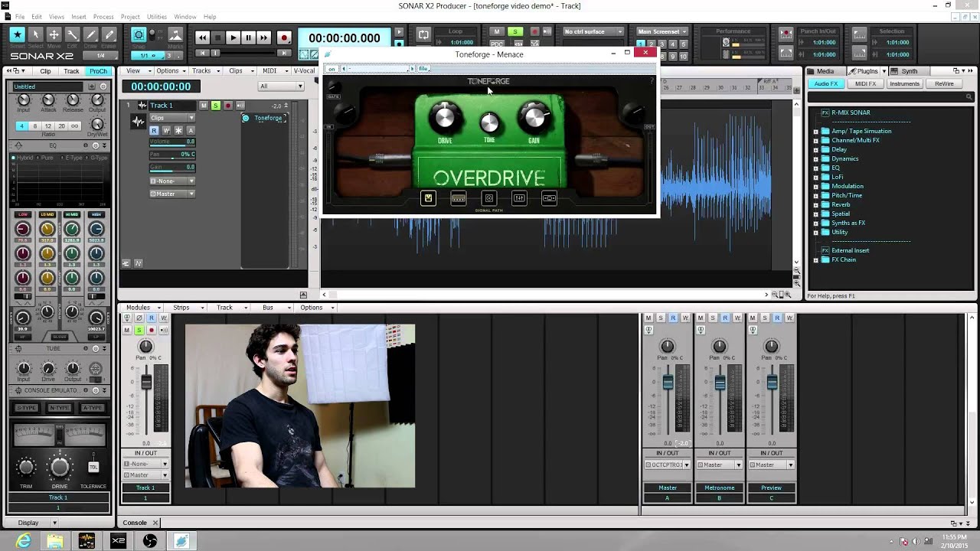This screenshot has height=551, width=980.
Task: Switch to the Synth browser tab
Action: [x=909, y=71]
